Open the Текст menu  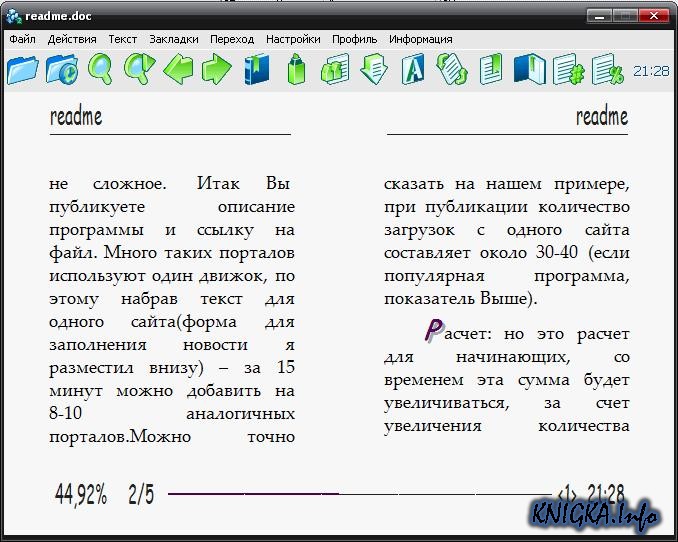(x=123, y=39)
